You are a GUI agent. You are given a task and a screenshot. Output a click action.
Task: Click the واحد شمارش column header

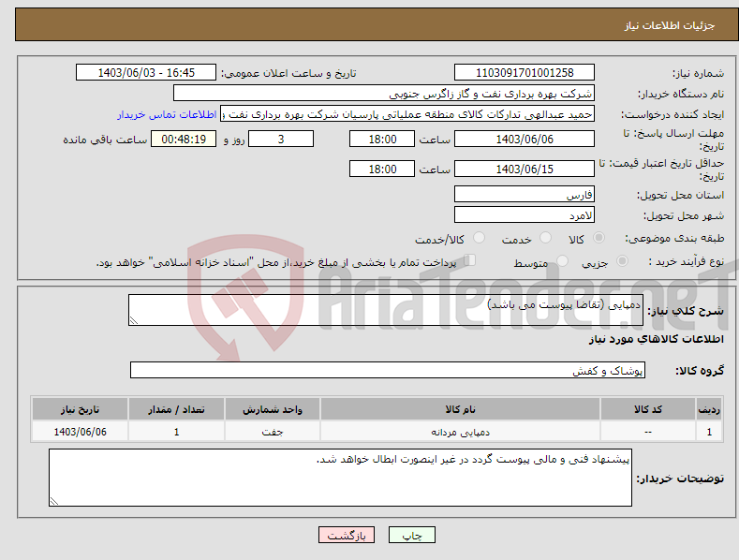pos(273,409)
